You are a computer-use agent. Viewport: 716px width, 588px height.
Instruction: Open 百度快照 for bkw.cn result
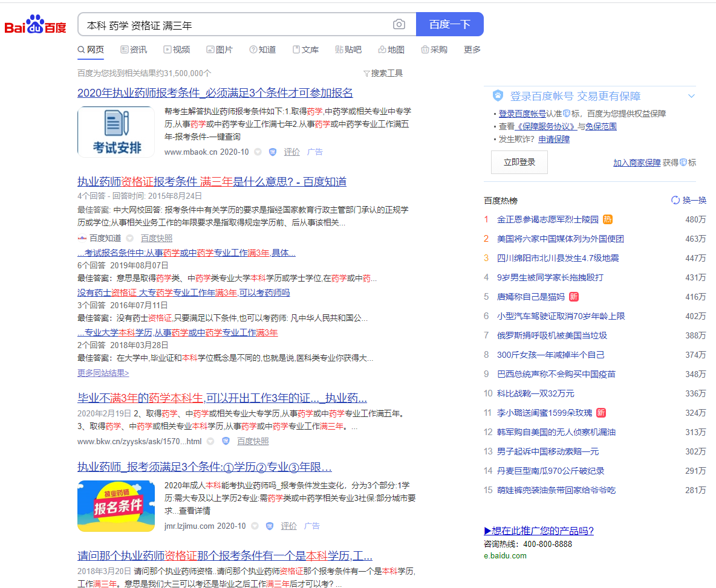253,442
